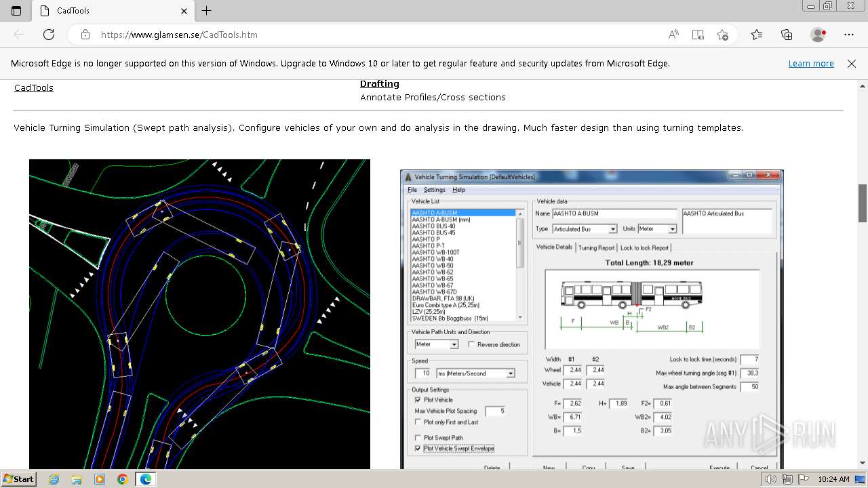Open the network tray icon
The height and width of the screenshot is (488, 868).
point(787,479)
